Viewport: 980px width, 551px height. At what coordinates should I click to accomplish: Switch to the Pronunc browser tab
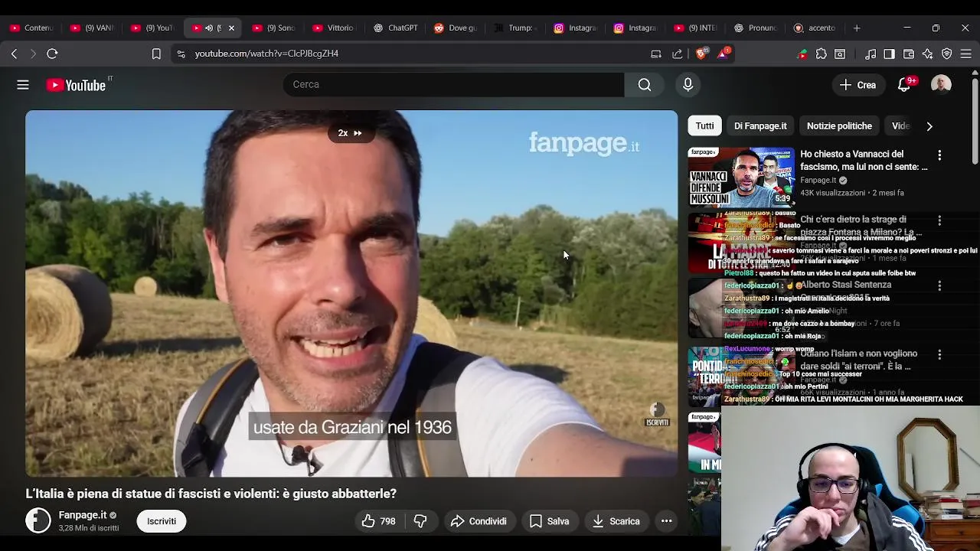755,28
